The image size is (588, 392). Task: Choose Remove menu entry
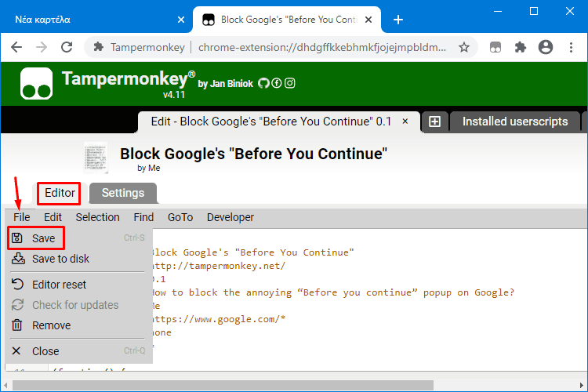pyautogui.click(x=78, y=325)
